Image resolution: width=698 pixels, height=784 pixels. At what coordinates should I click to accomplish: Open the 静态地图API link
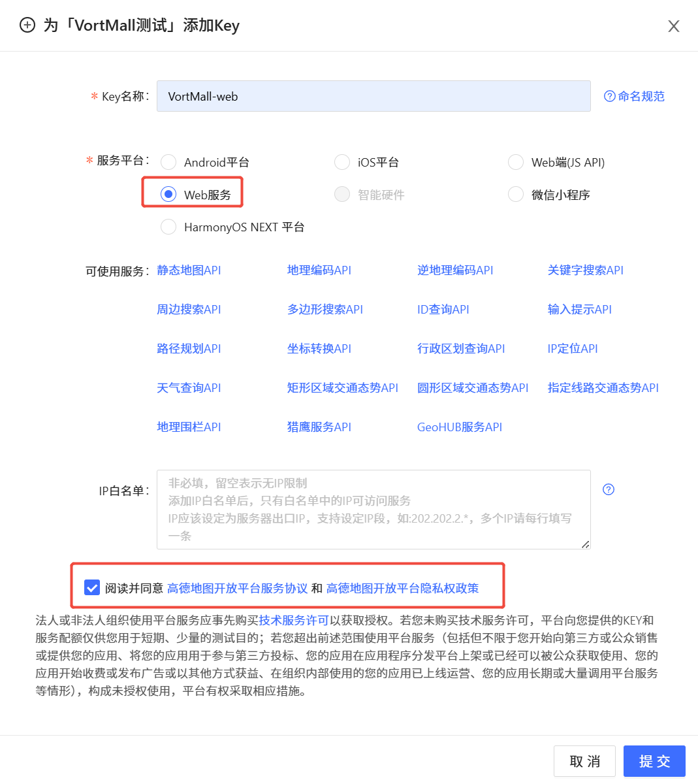tap(189, 270)
